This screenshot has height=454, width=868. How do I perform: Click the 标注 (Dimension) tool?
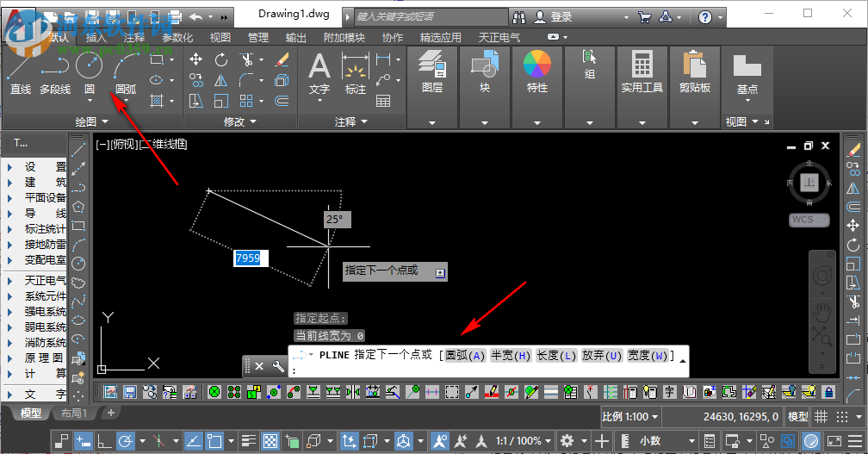[356, 73]
